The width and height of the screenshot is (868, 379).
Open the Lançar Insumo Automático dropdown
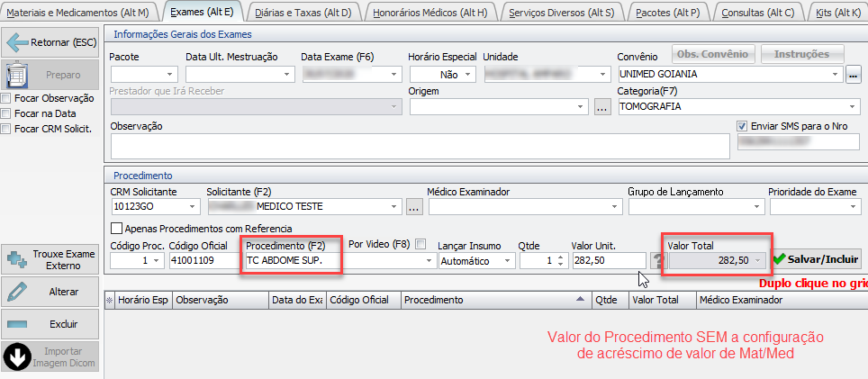509,260
